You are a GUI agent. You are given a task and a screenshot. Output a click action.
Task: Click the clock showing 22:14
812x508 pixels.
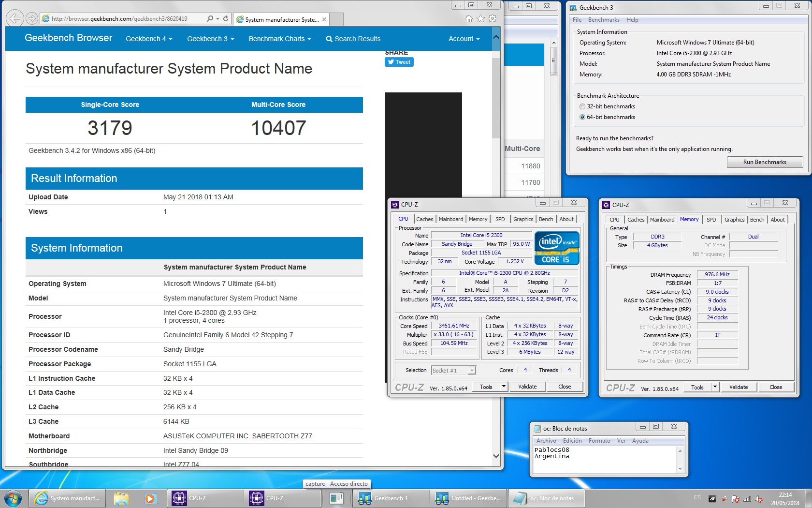785,495
